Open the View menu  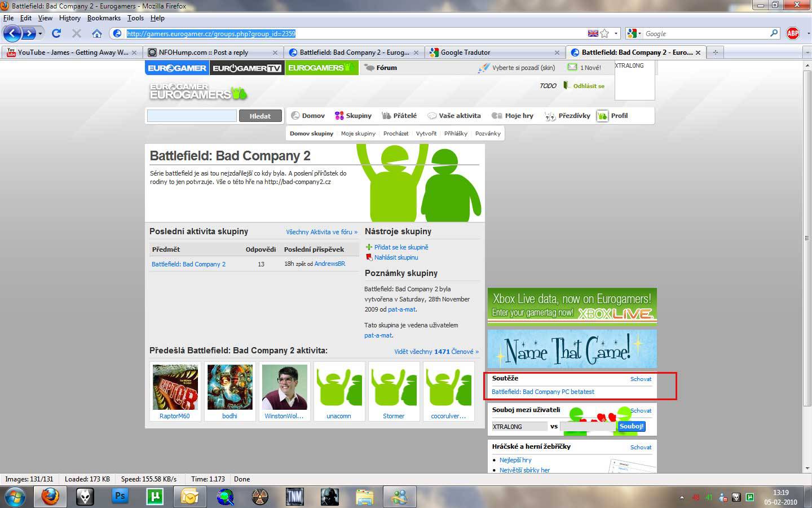45,18
